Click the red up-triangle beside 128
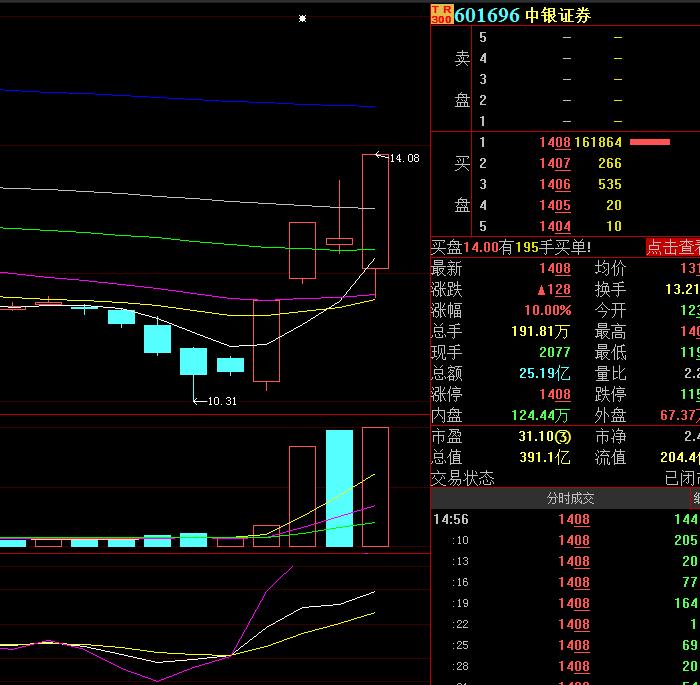Viewport: 700px width, 685px height. [541, 290]
